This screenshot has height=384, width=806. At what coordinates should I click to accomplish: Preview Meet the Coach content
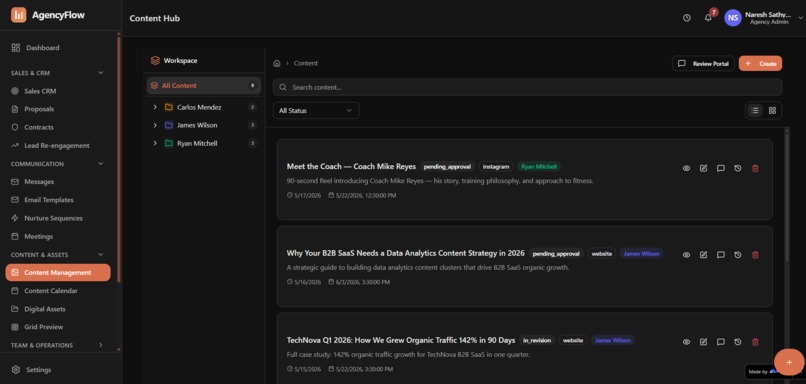(686, 168)
